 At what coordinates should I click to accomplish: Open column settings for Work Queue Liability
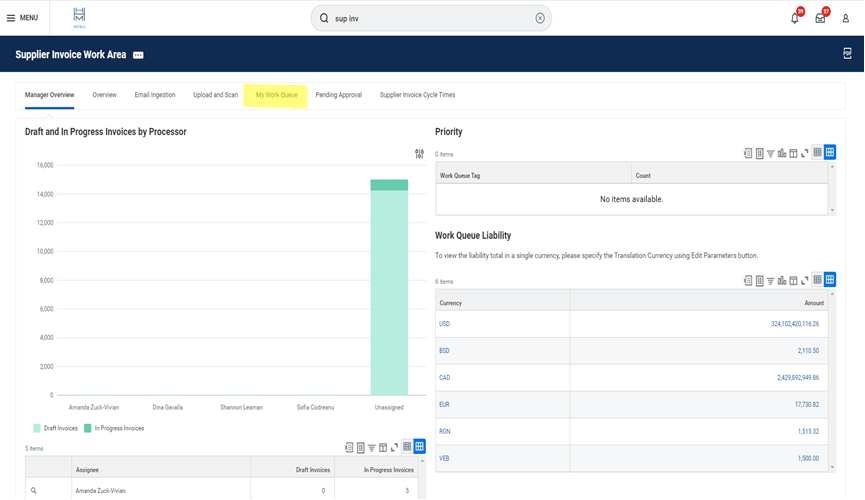[x=793, y=281]
